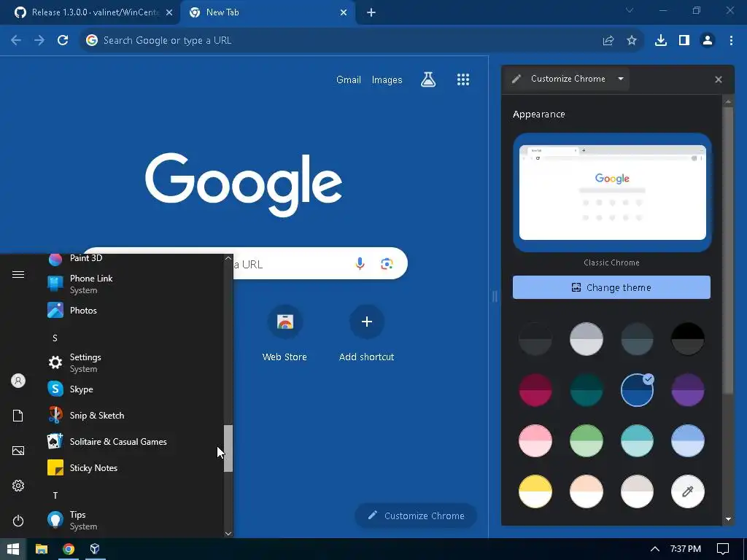Open Sticky Notes from the app list
This screenshot has width=747, height=560.
tap(133, 467)
